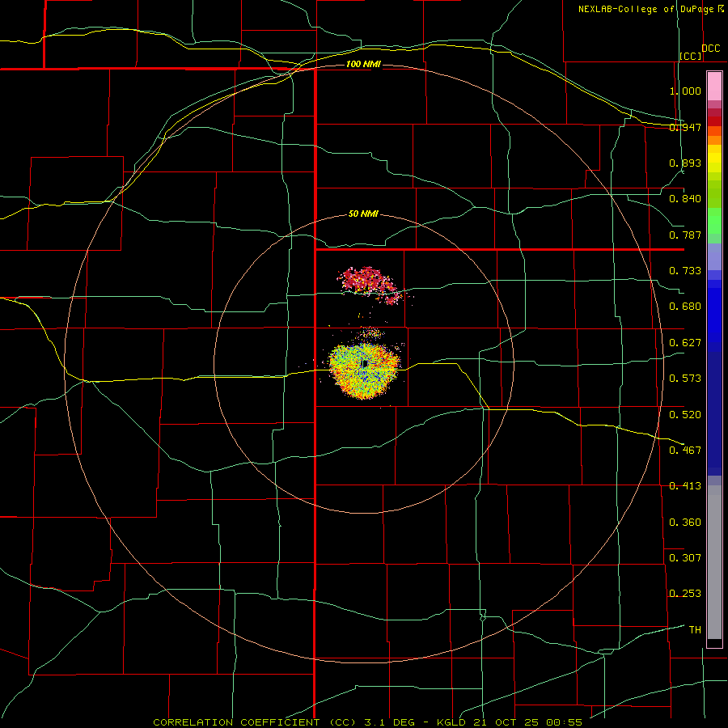Select the 0.520 legend value

pyautogui.click(x=685, y=415)
